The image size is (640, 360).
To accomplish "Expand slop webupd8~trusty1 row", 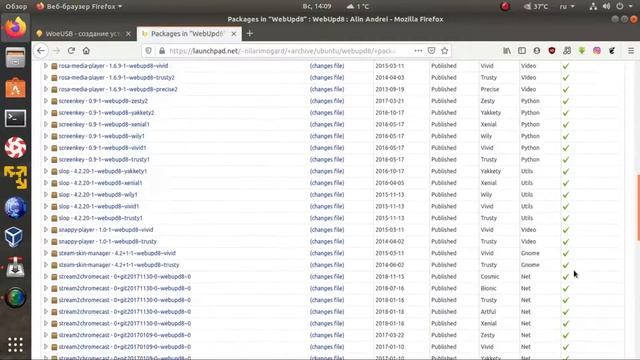I will coord(46,218).
